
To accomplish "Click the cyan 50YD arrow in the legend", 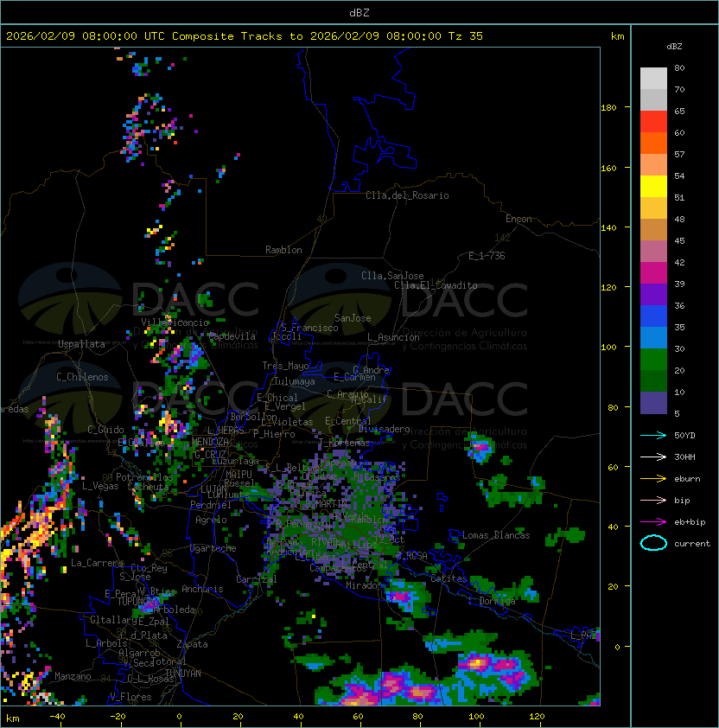I will pos(653,436).
